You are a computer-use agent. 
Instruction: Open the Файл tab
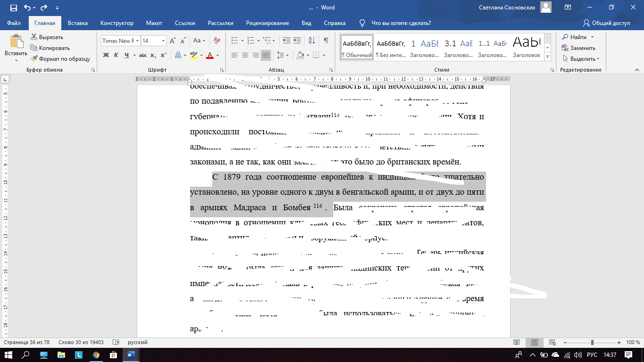click(14, 23)
